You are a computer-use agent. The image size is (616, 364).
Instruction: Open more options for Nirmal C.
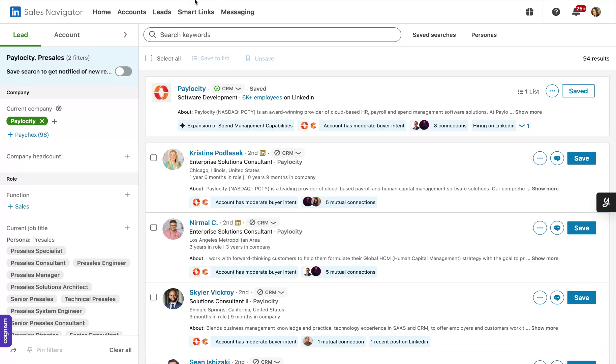[x=540, y=228]
